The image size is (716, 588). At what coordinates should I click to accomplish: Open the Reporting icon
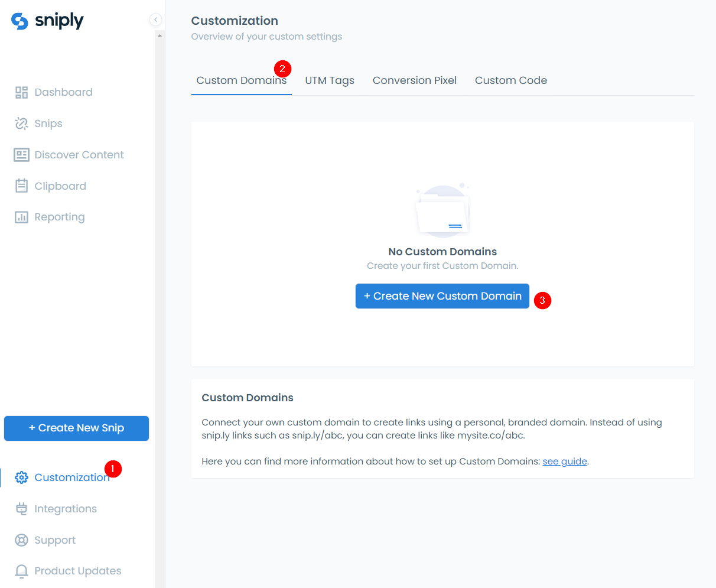click(20, 216)
